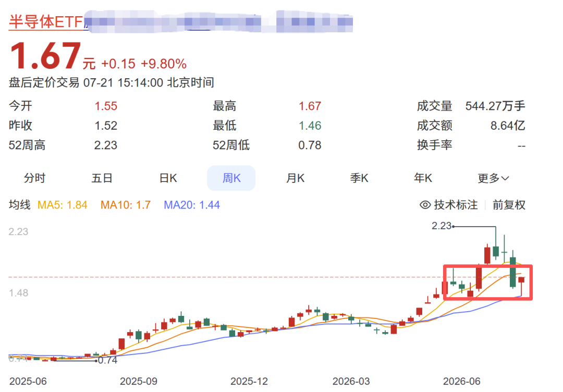The height and width of the screenshot is (392, 563).
Task: Show the 年K chart tab
Action: (x=423, y=178)
